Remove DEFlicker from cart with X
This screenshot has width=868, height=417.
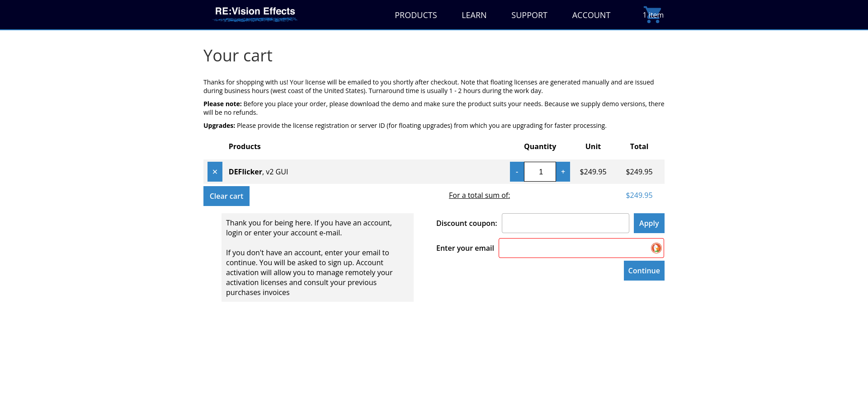click(215, 172)
